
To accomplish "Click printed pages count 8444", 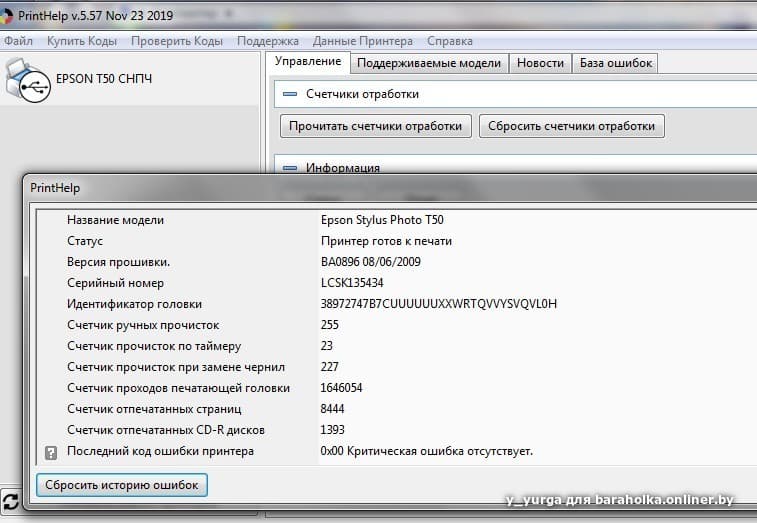I will pos(333,409).
